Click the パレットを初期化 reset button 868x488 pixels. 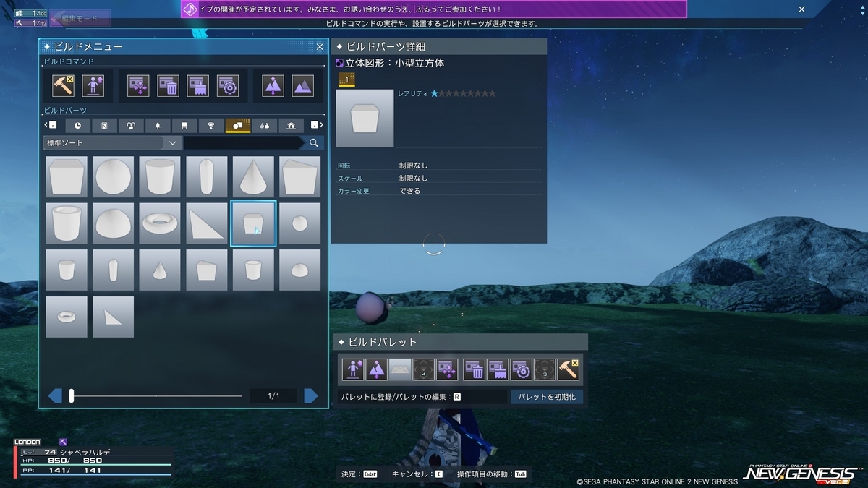pos(546,396)
